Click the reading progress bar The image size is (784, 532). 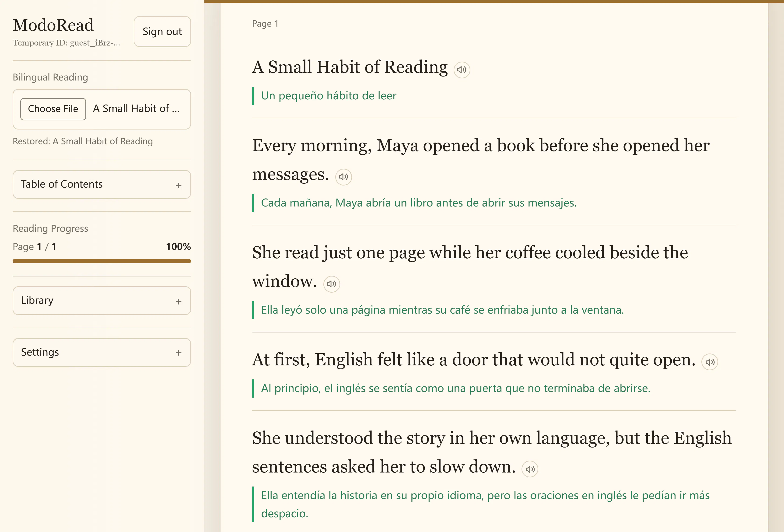[101, 261]
